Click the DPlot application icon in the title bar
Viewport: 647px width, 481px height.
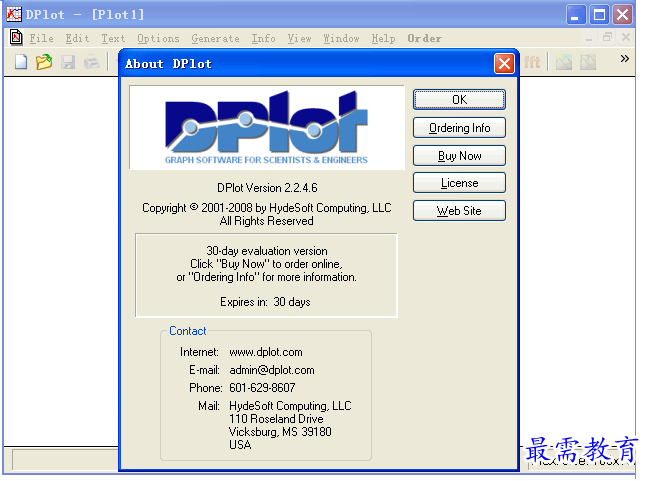(14, 14)
